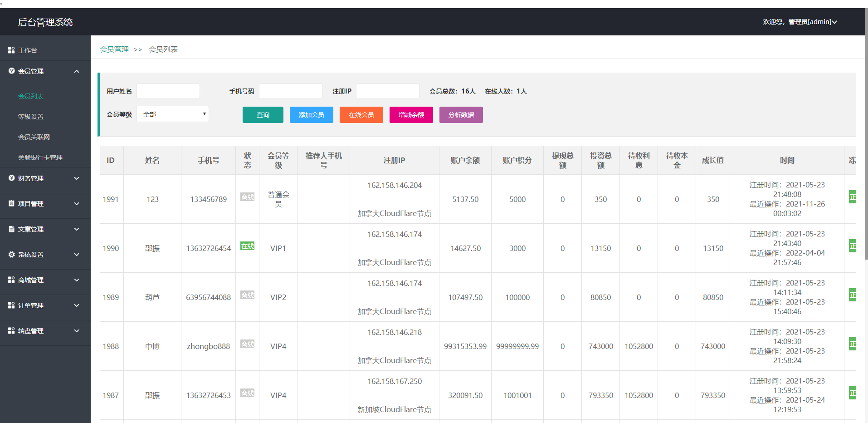Expand the 财务管理 chevron
The image size is (868, 423).
pyautogui.click(x=77, y=178)
